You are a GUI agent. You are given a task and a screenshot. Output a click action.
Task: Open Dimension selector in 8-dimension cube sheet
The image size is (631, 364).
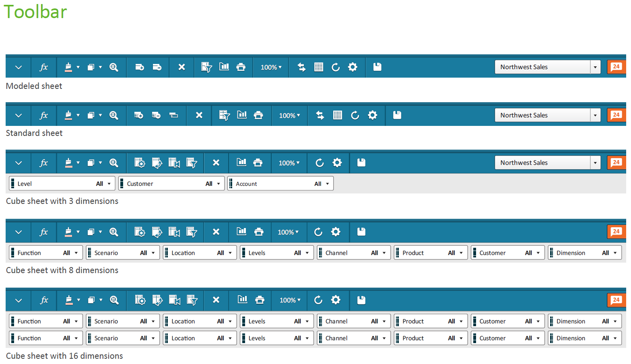click(585, 253)
